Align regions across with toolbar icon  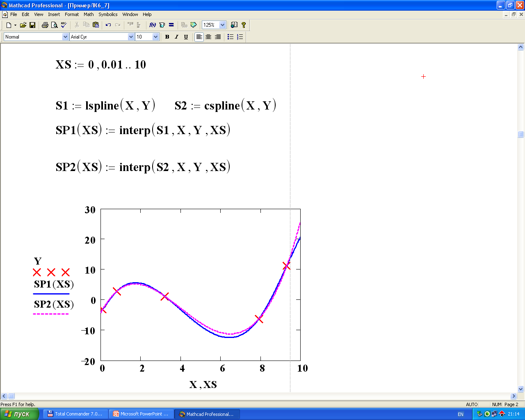(x=130, y=25)
